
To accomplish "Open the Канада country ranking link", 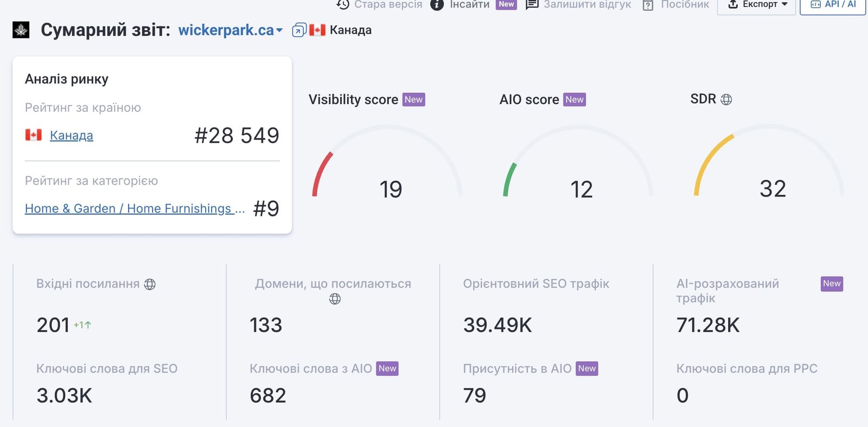I will 71,135.
